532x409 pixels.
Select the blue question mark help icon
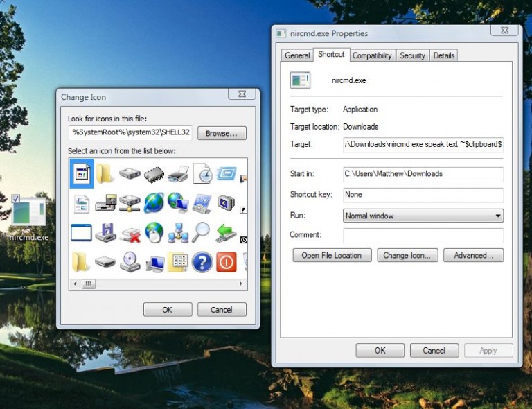click(202, 262)
